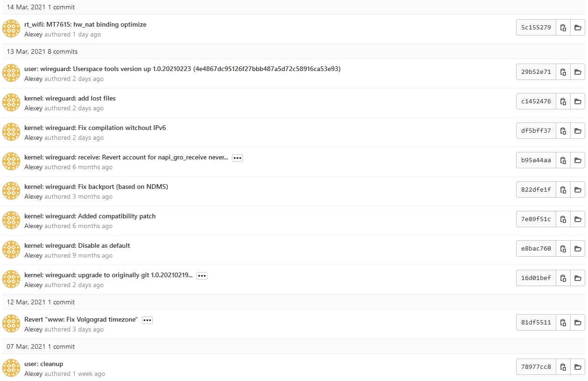Screen dimensions: 588x381
Task: Browse files at commit 29b52e71
Action: tap(578, 72)
